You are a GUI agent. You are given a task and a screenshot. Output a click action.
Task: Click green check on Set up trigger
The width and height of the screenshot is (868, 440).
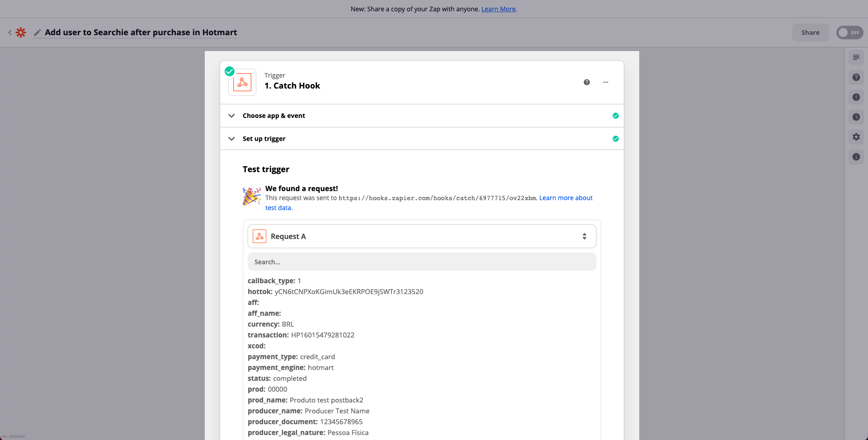[615, 139]
